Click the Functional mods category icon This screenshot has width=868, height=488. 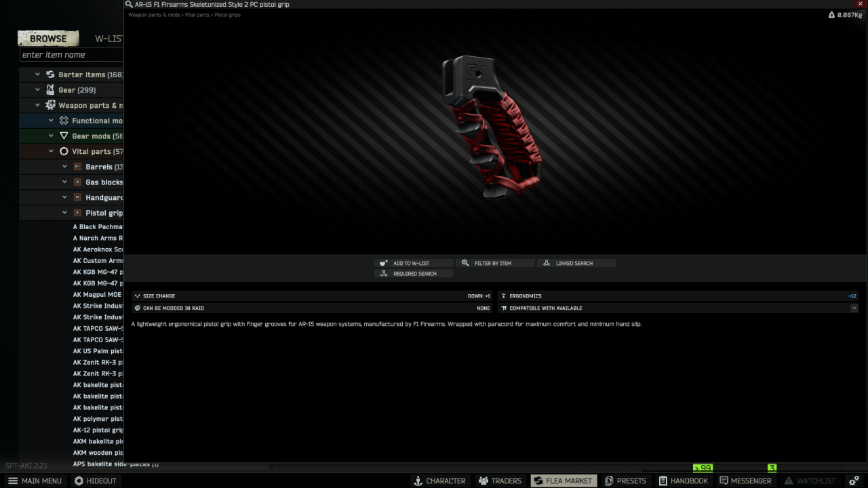click(64, 121)
